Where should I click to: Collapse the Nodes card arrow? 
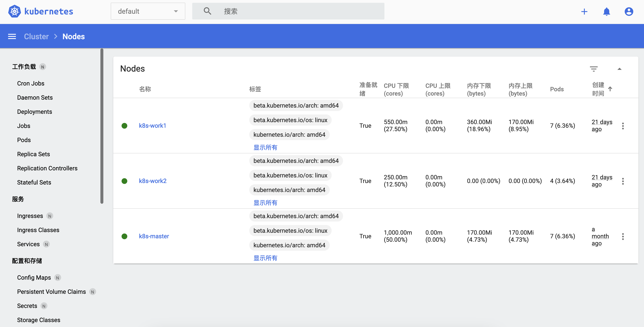click(x=619, y=69)
